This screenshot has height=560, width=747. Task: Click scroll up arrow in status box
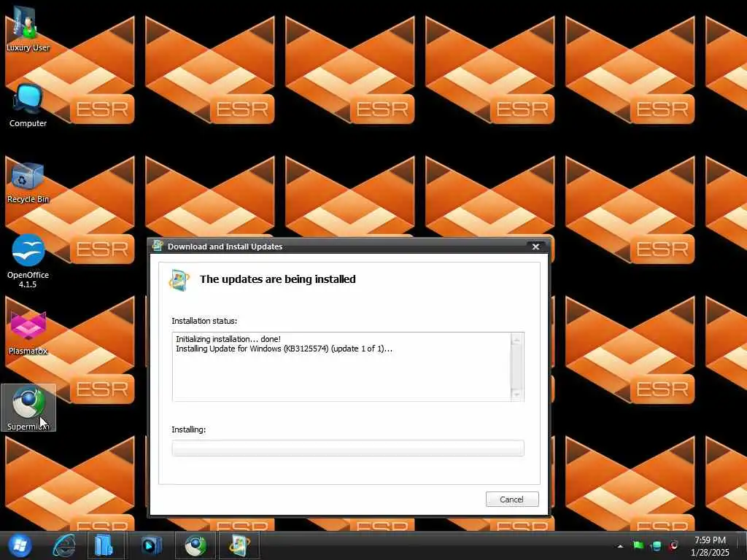[x=517, y=338]
